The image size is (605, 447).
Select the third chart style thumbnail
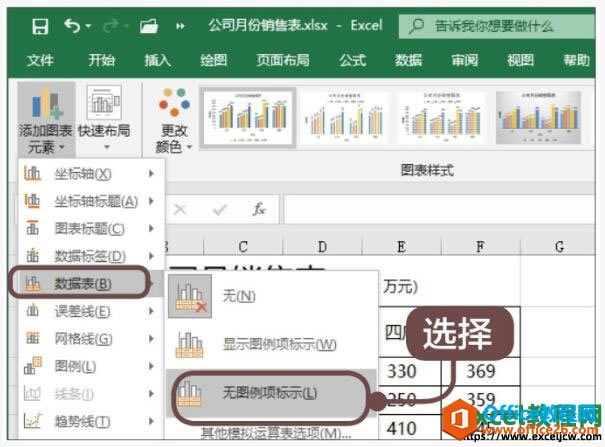tap(442, 117)
